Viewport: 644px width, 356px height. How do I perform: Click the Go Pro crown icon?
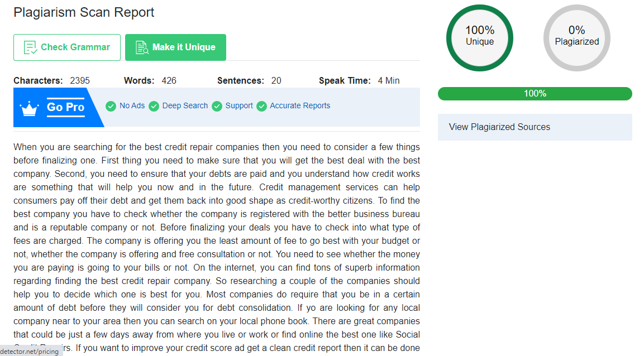point(29,109)
